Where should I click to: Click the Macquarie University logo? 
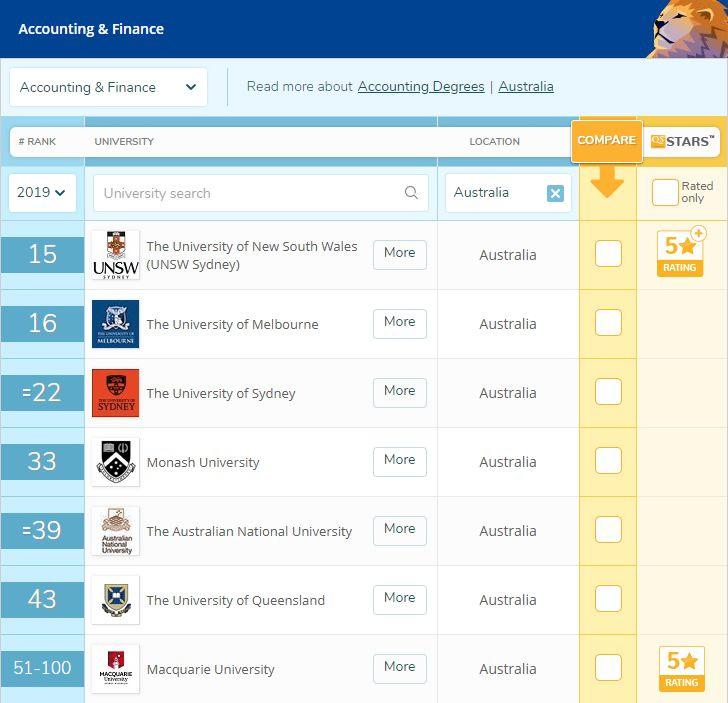[115, 669]
